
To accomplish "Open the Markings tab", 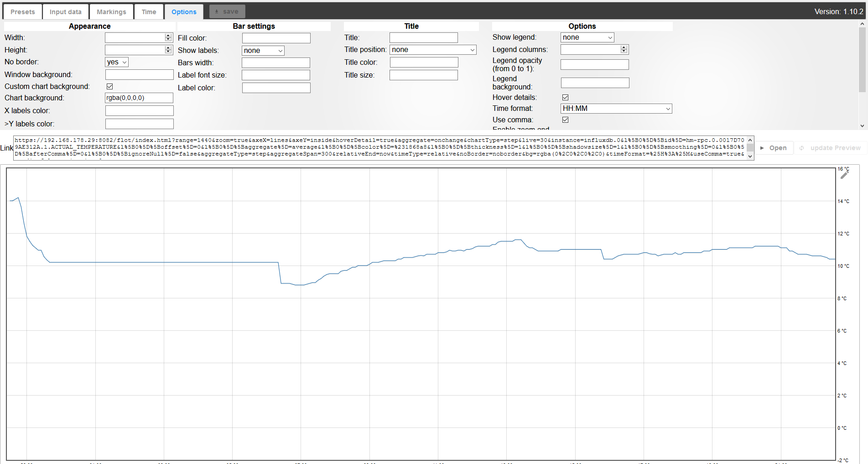I will tap(111, 12).
